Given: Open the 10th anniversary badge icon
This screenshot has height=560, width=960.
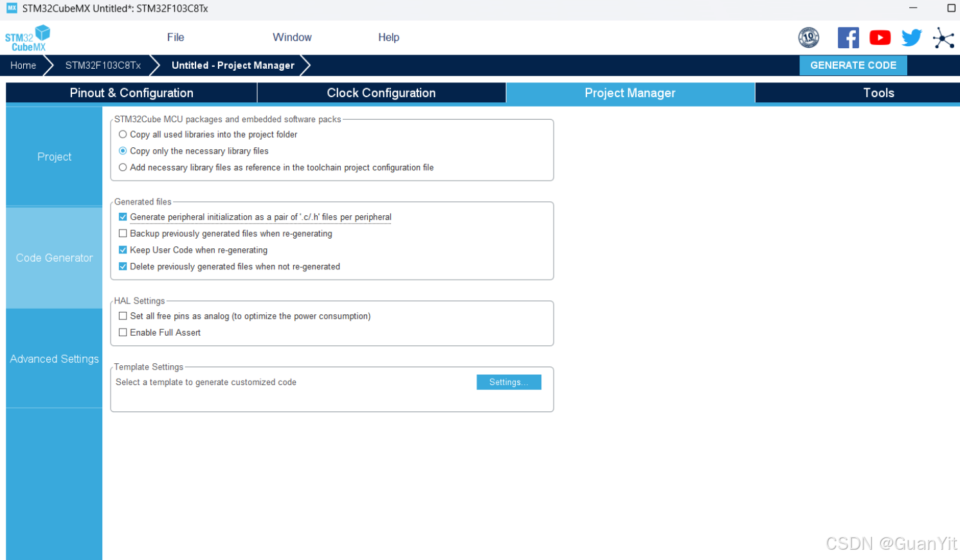Looking at the screenshot, I should (x=808, y=37).
